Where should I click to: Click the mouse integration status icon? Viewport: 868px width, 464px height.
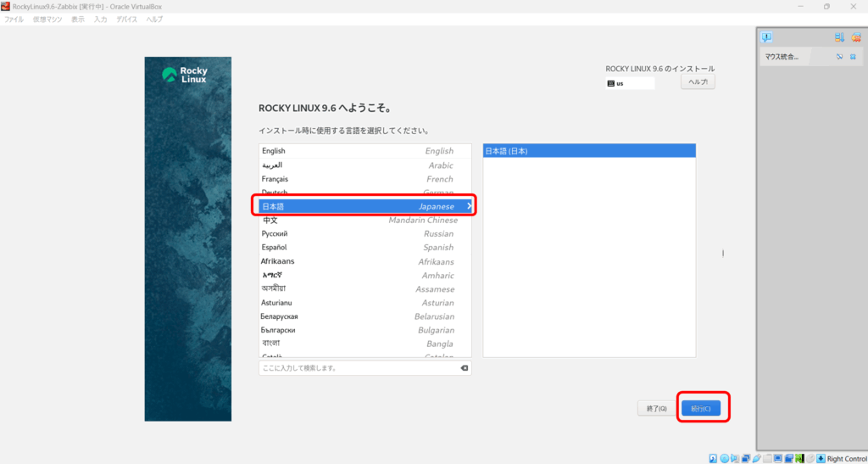pyautogui.click(x=810, y=458)
